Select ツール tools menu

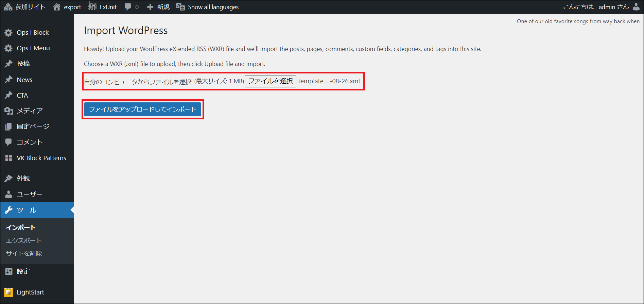[x=37, y=210]
